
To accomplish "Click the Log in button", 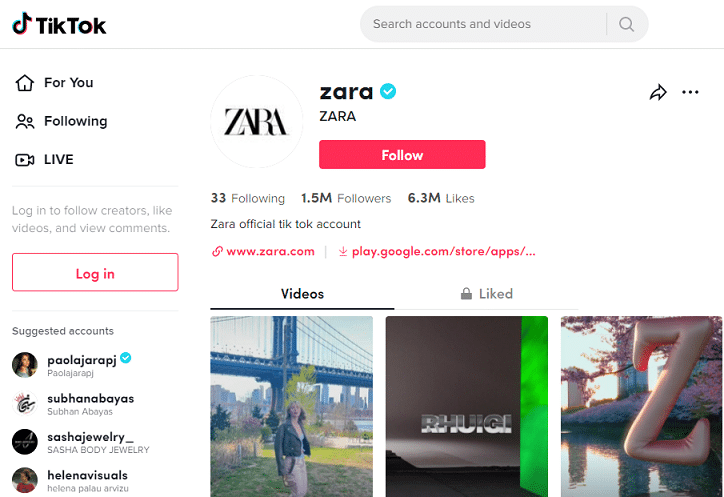I will click(95, 272).
